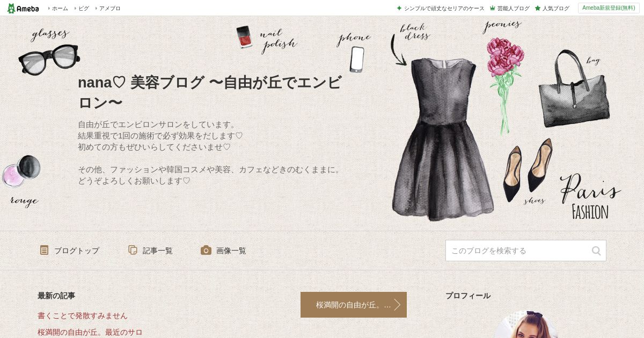Screen dimensions: 644x338
Task: Open the 書くことで発散すみません article link
Action: click(83, 315)
